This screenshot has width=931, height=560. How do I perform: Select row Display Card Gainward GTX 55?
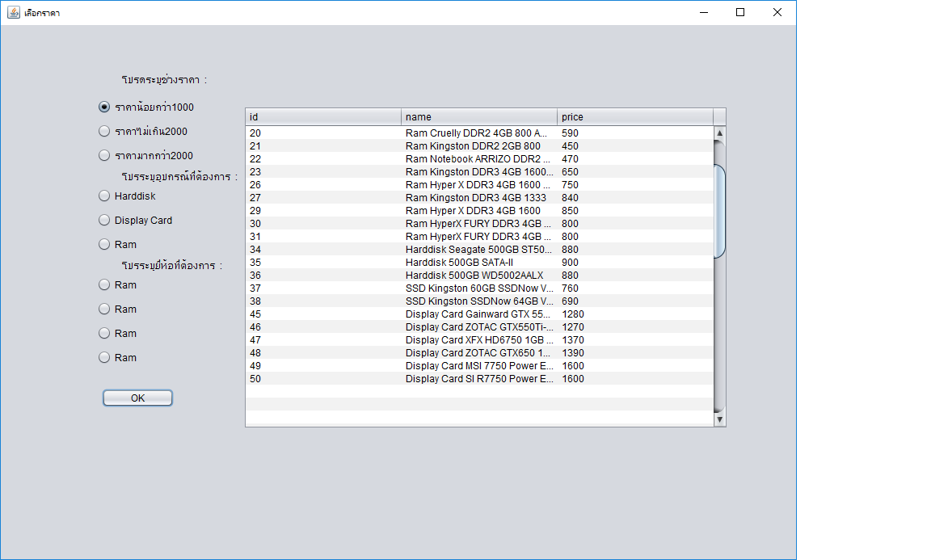tap(479, 314)
